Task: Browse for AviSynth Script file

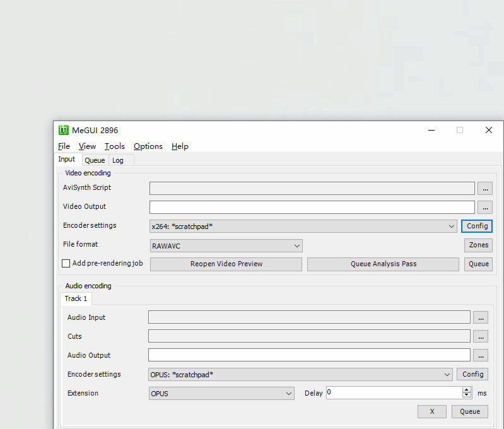Action: tap(485, 189)
